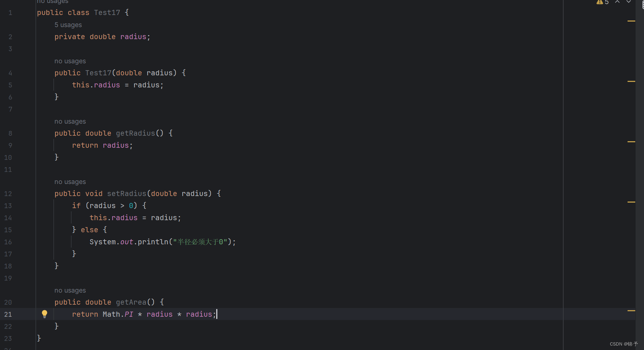
Task: Click 'this.radius' in the constructor body
Action: click(96, 85)
